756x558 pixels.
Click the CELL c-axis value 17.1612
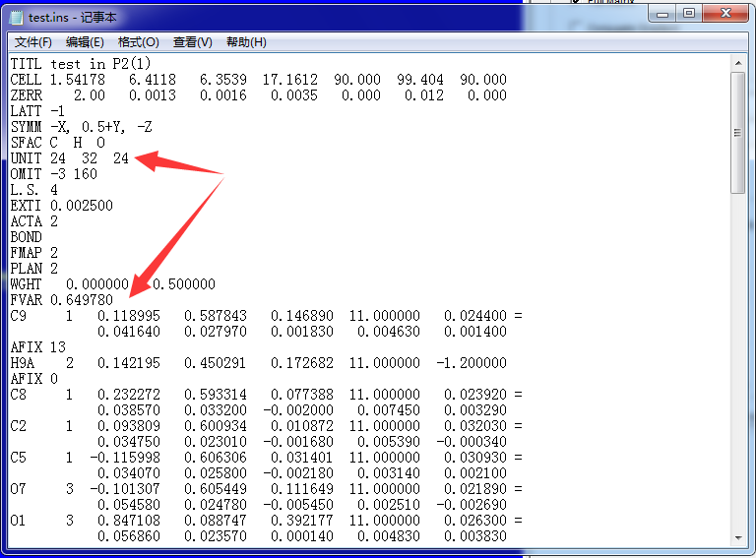pyautogui.click(x=290, y=80)
